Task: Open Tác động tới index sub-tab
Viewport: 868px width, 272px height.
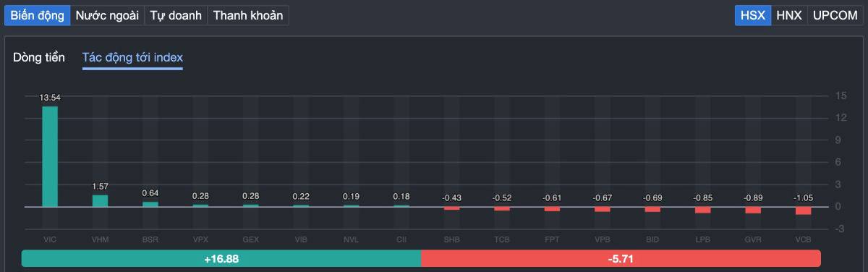Action: (x=132, y=57)
